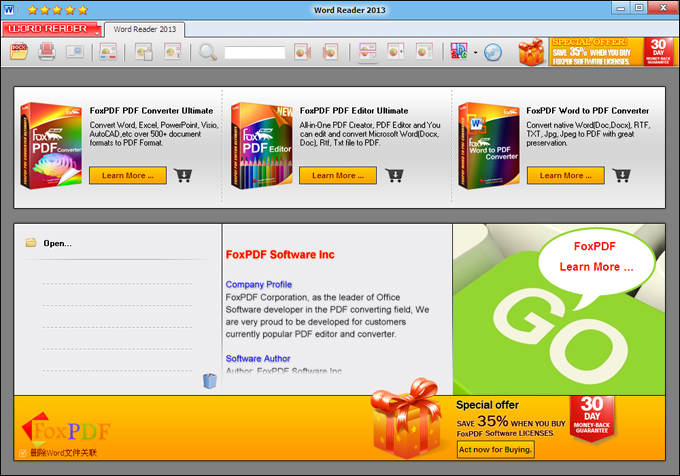This screenshot has height=476, width=680.
Task: Click the blue globe icon in toolbar
Action: [492, 52]
